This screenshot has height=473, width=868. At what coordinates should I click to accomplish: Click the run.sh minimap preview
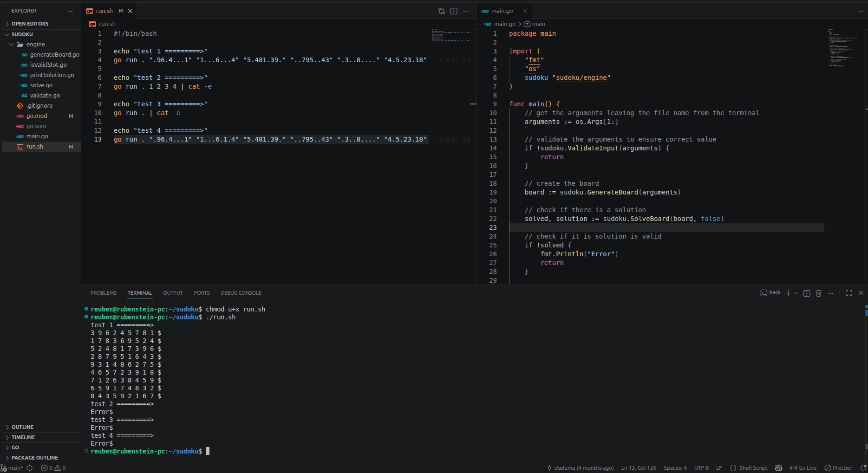coord(450,35)
